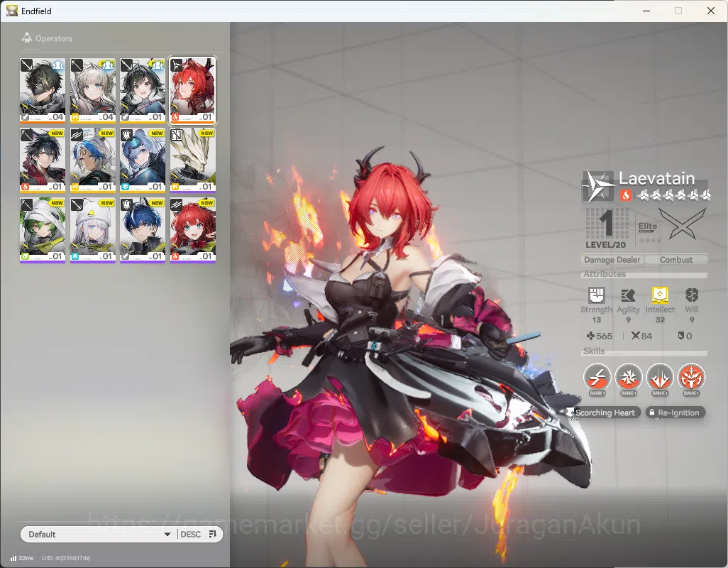
Task: Select the NEW white-haired girl with white hat
Action: coord(92,230)
